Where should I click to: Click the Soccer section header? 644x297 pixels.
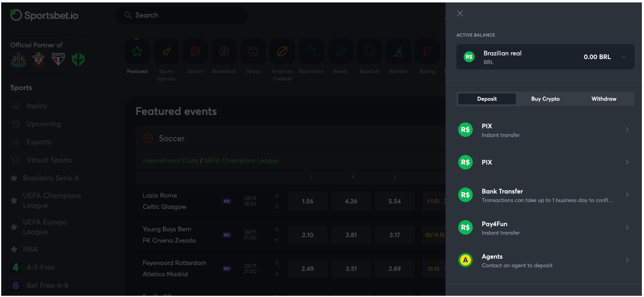[291, 139]
